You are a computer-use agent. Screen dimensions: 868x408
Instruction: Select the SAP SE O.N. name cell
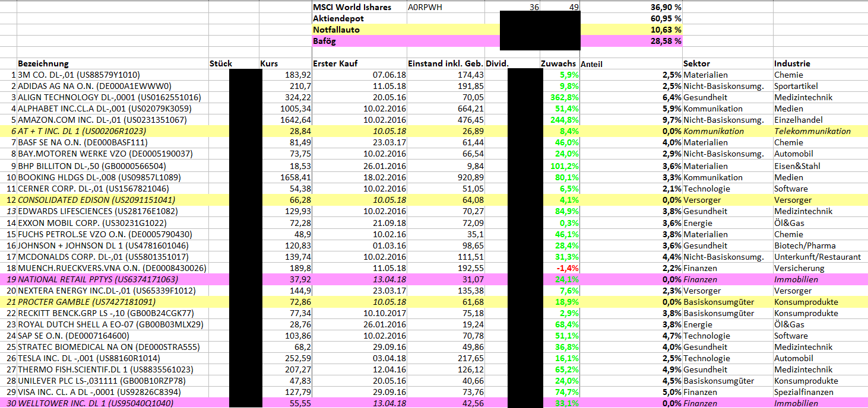pyautogui.click(x=113, y=336)
